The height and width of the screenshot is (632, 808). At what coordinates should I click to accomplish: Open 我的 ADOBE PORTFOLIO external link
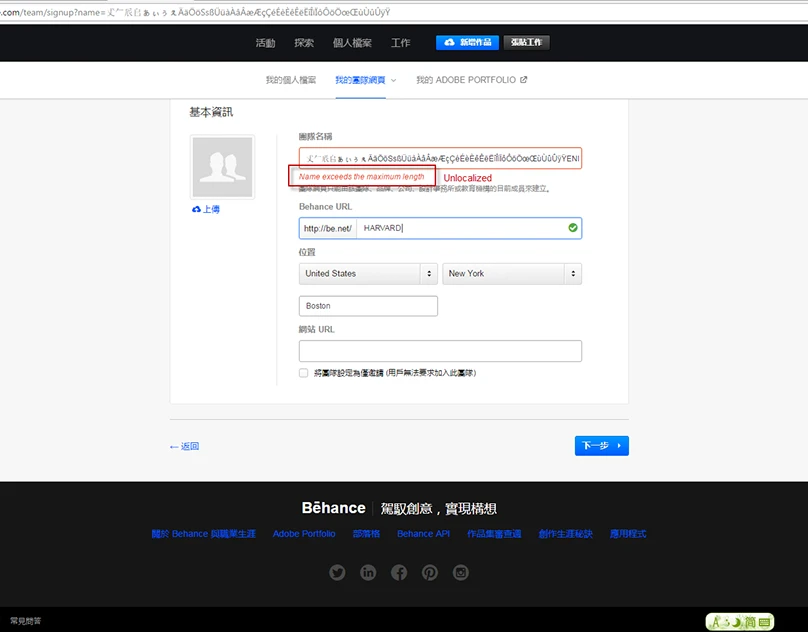[x=471, y=80]
